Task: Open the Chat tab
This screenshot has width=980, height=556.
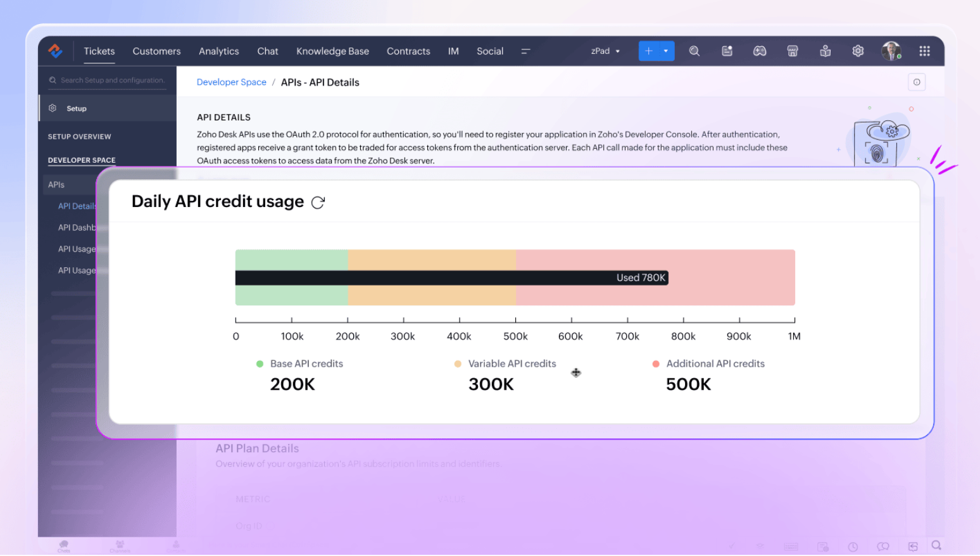Action: (268, 51)
